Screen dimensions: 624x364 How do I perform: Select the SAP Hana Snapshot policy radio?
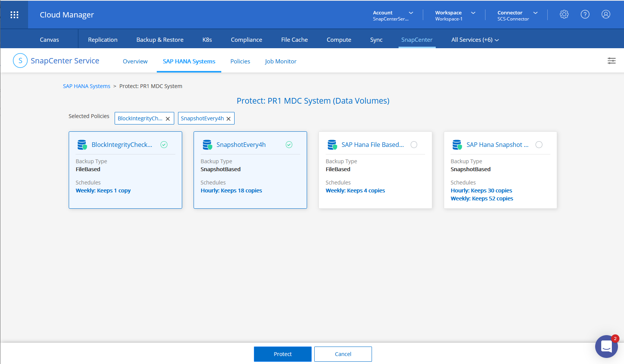[539, 145]
